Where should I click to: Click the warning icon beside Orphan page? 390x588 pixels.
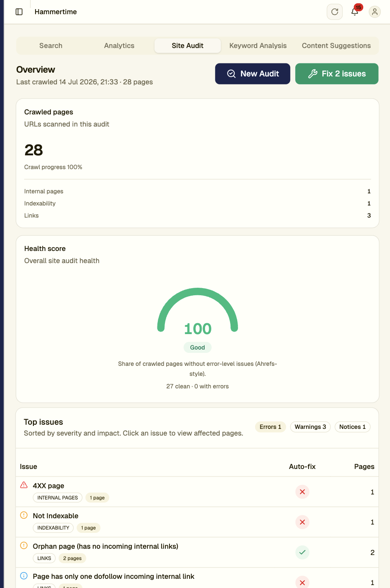(24, 545)
